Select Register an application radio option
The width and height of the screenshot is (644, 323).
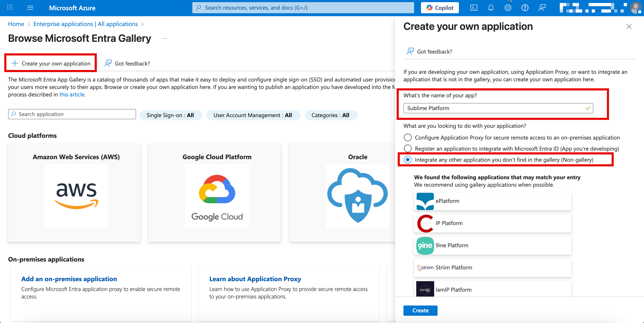pyautogui.click(x=408, y=148)
